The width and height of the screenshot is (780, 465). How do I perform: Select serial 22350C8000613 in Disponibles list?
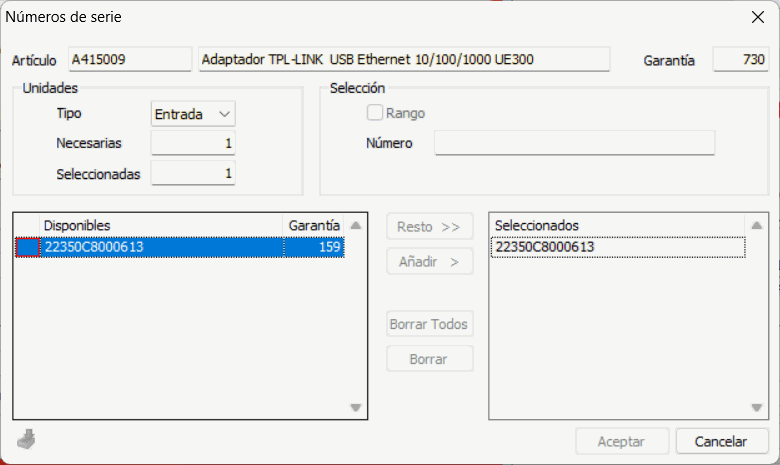[x=162, y=247]
